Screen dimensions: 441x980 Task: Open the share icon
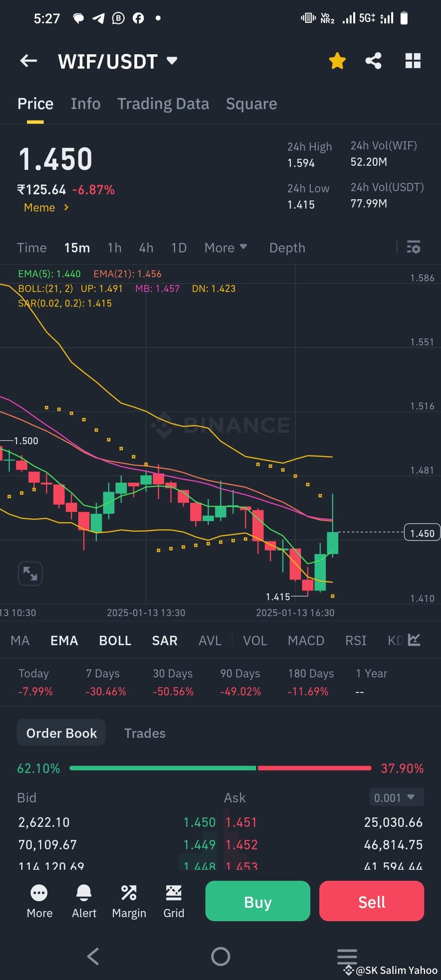coord(373,61)
